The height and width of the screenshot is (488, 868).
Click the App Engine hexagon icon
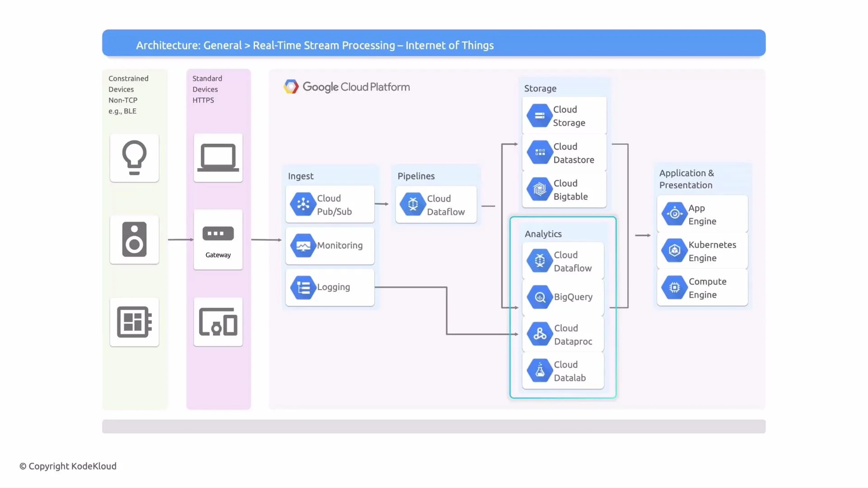tap(675, 214)
